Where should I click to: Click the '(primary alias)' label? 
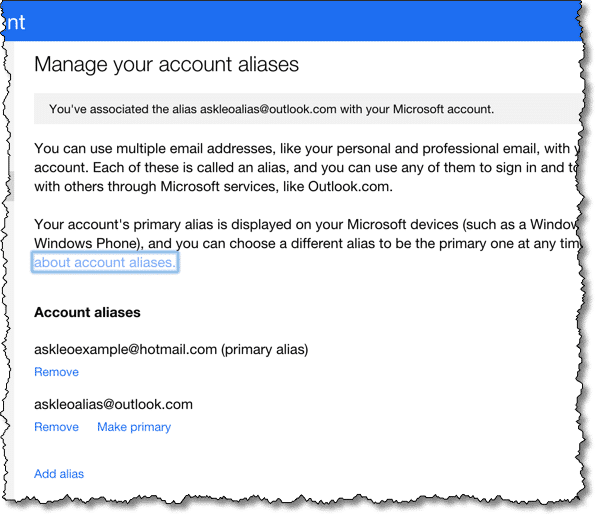tap(265, 350)
